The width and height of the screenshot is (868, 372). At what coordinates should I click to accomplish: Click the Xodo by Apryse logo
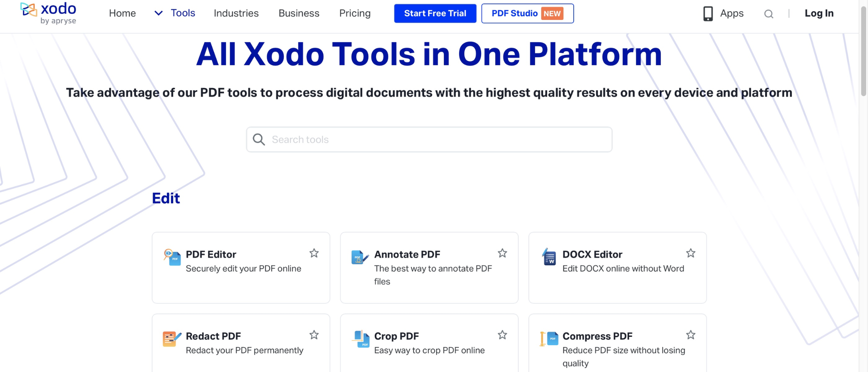[x=48, y=13]
